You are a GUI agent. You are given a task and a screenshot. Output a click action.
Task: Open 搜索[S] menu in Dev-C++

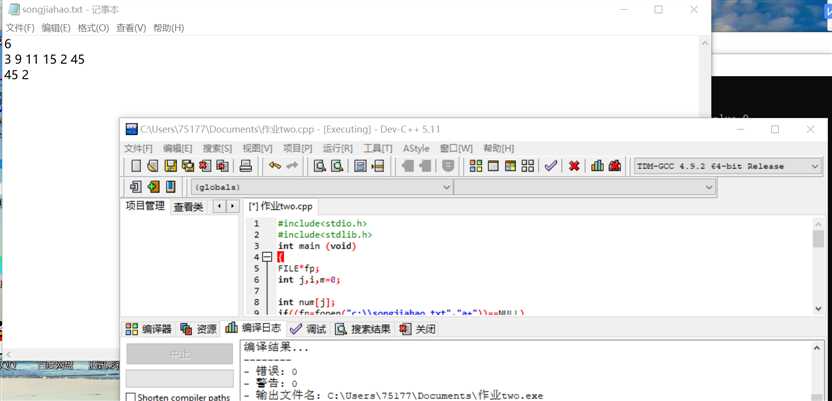[x=218, y=148]
